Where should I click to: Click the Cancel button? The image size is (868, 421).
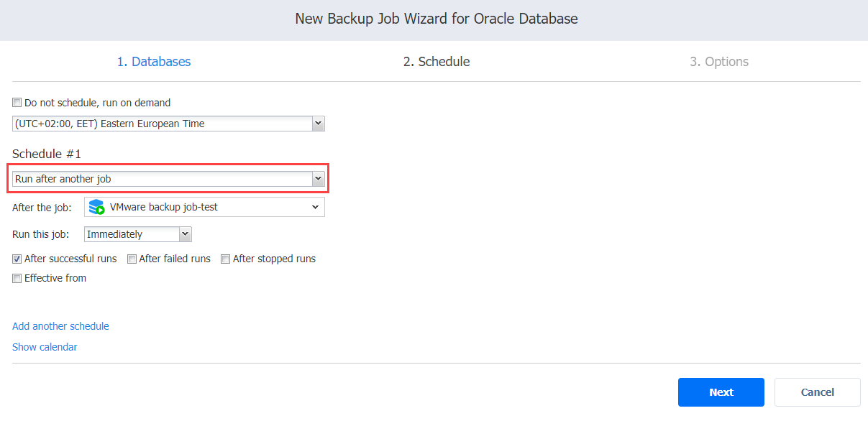coord(818,392)
